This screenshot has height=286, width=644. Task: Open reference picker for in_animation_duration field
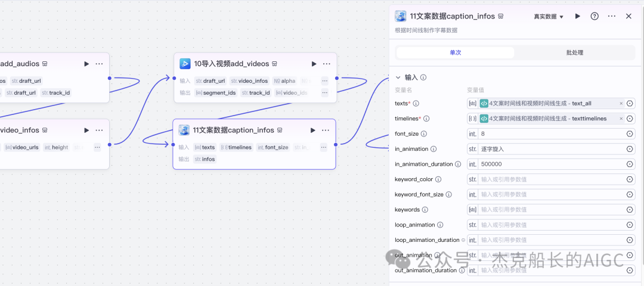point(630,164)
